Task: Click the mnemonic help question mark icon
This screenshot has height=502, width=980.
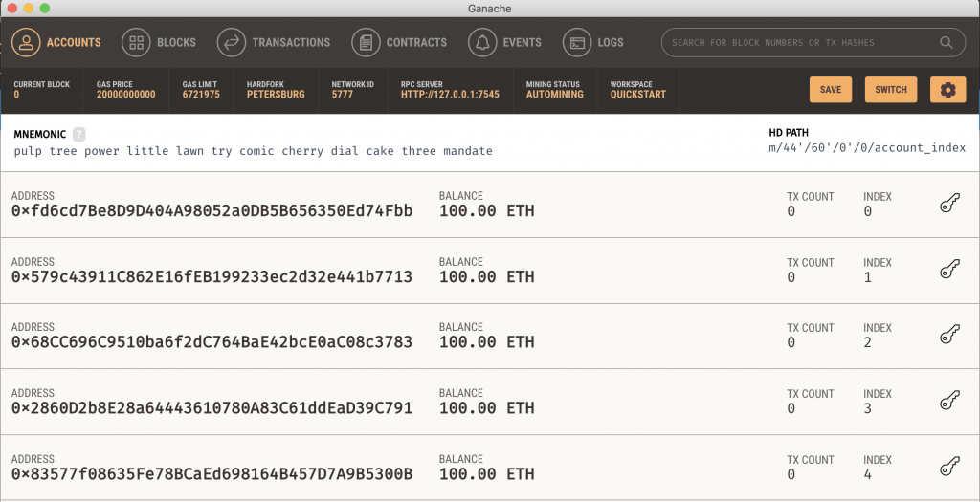Action: click(x=78, y=134)
